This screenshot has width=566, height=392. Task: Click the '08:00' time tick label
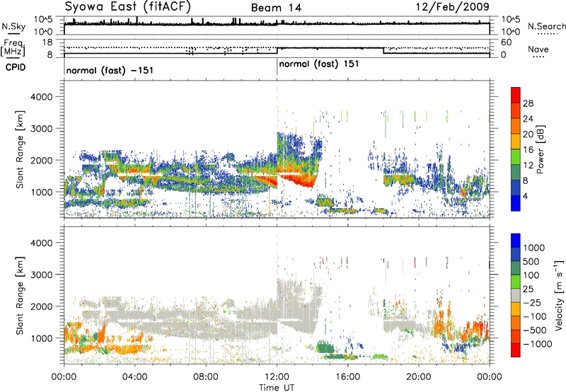coord(206,377)
